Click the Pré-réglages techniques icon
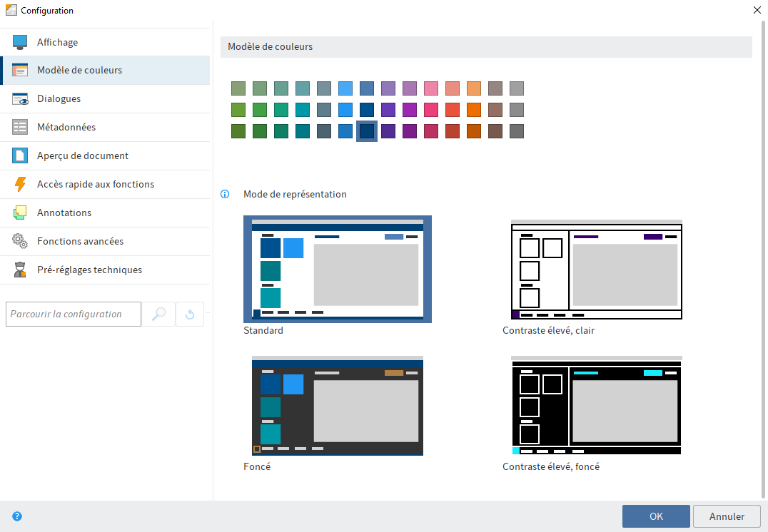 pos(19,270)
